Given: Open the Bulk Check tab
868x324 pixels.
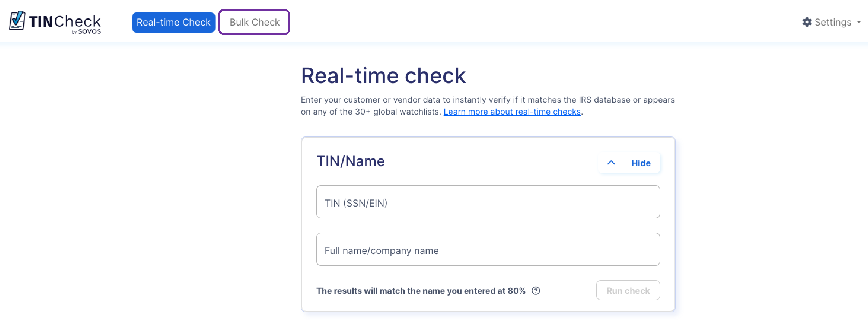Looking at the screenshot, I should coord(254,22).
